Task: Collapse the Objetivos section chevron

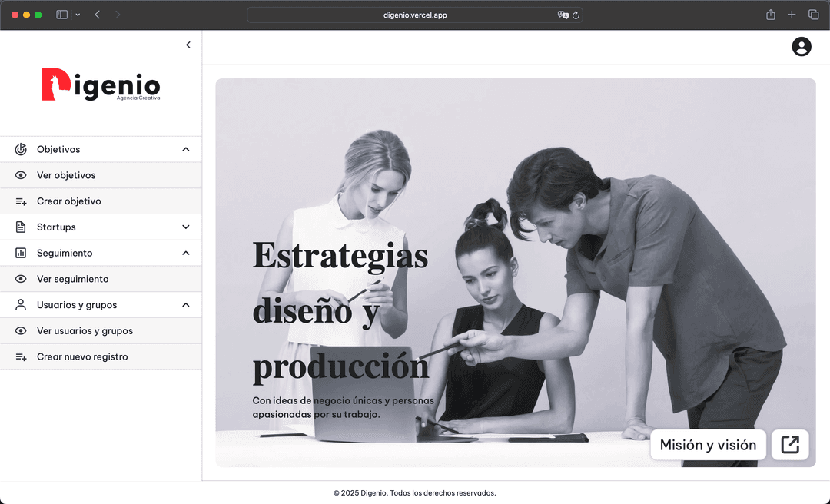Action: [x=186, y=150]
